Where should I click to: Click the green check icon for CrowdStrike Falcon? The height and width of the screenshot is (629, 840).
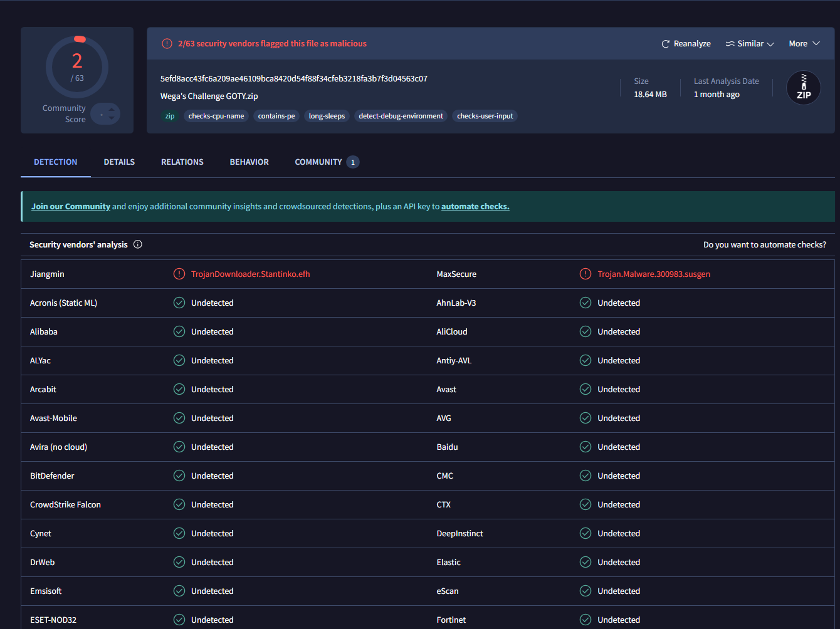click(179, 504)
